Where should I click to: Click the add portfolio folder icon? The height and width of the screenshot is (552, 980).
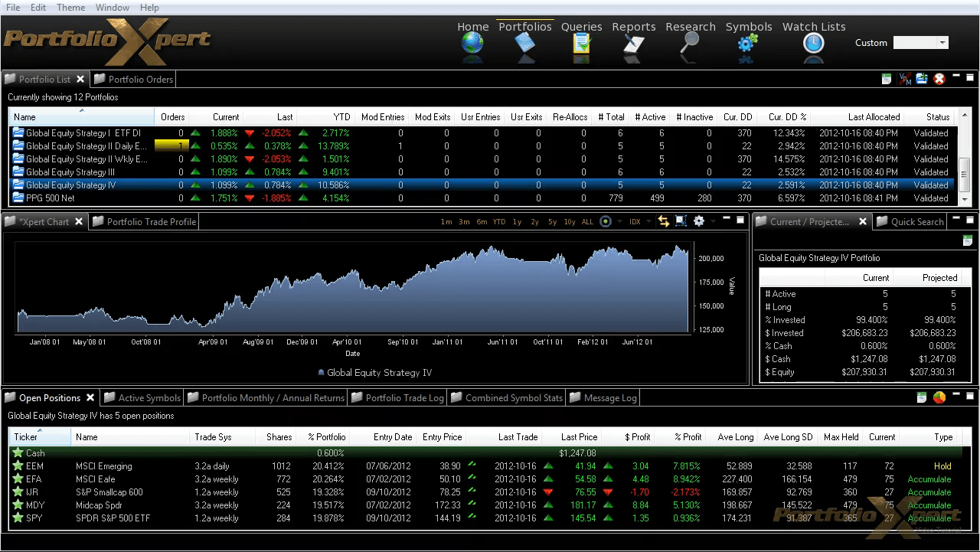click(922, 79)
